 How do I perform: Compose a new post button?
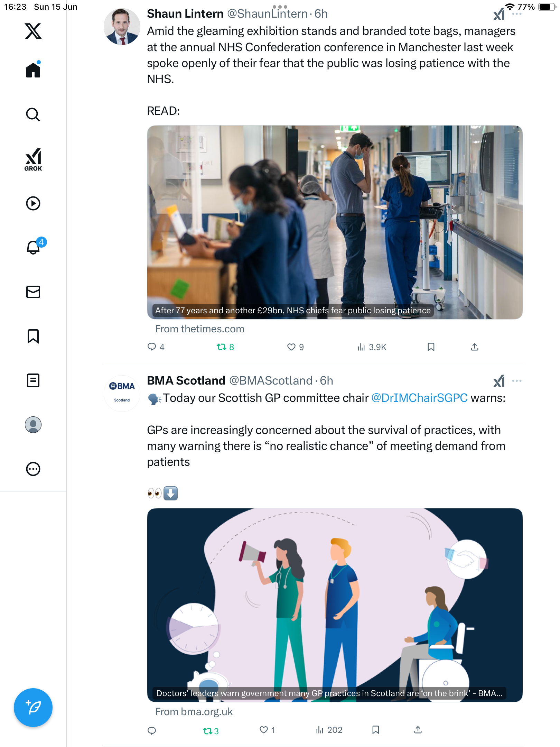pos(33,708)
